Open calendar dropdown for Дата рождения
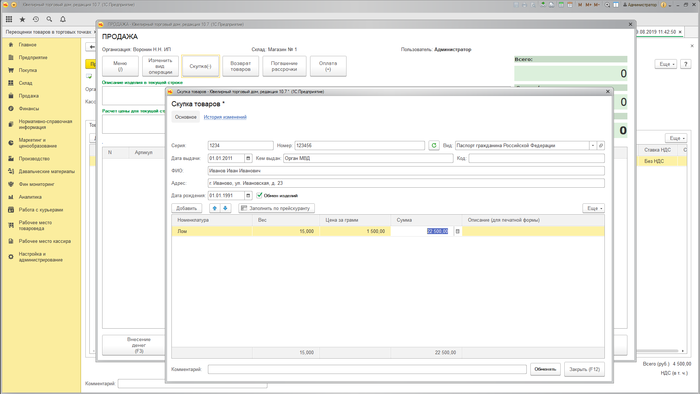This screenshot has width=700, height=394. [248, 195]
